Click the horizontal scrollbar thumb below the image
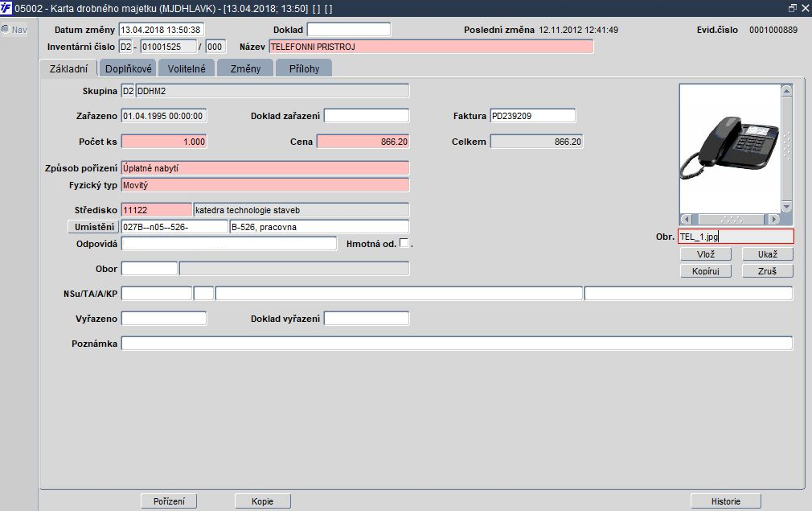This screenshot has height=511, width=812. (x=732, y=219)
